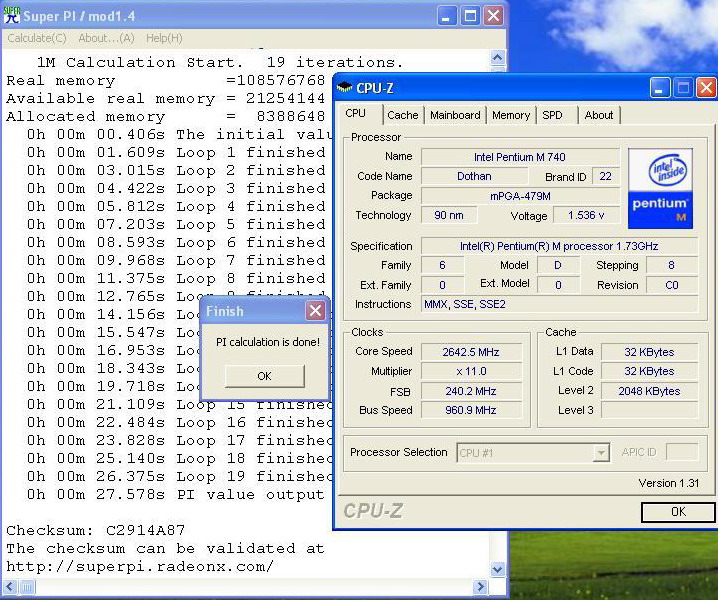Click Super PI vertical scrollbar down arrow
Image resolution: width=718 pixels, height=600 pixels.
point(498,569)
